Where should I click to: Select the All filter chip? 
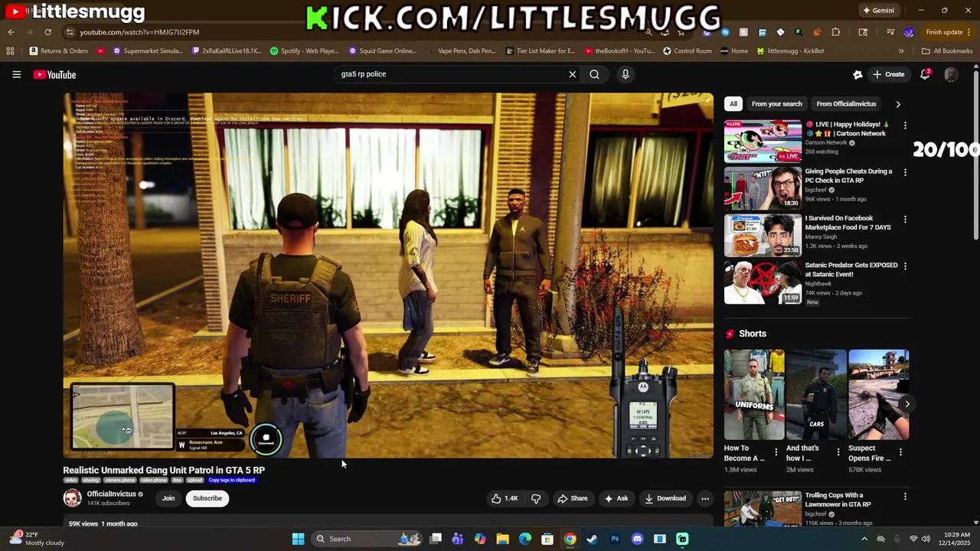tap(733, 104)
